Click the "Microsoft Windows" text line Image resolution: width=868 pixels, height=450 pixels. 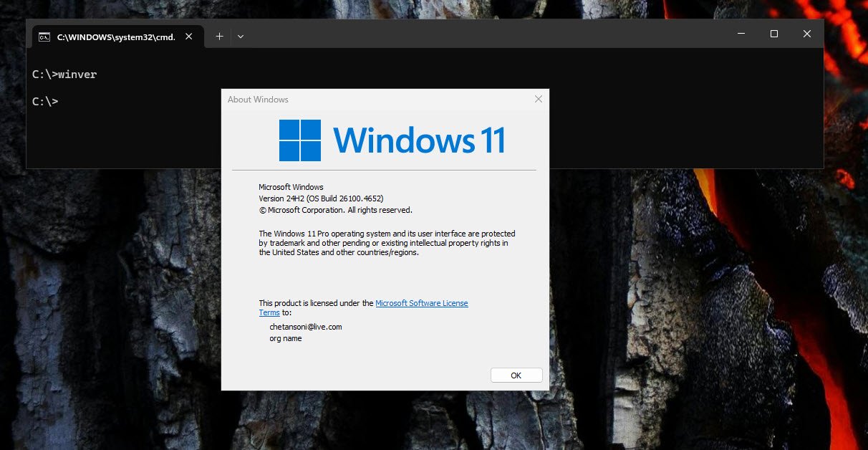[x=291, y=187]
